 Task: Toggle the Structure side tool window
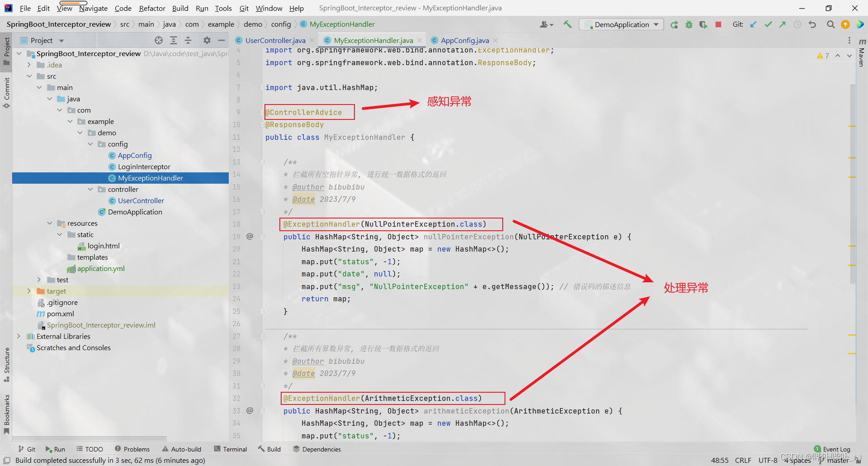[x=6, y=365]
